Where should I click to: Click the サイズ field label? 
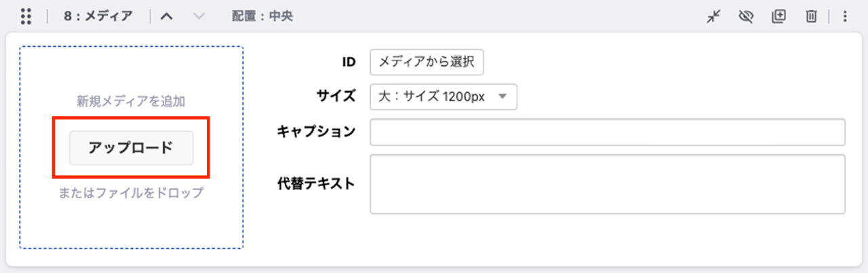pos(337,96)
